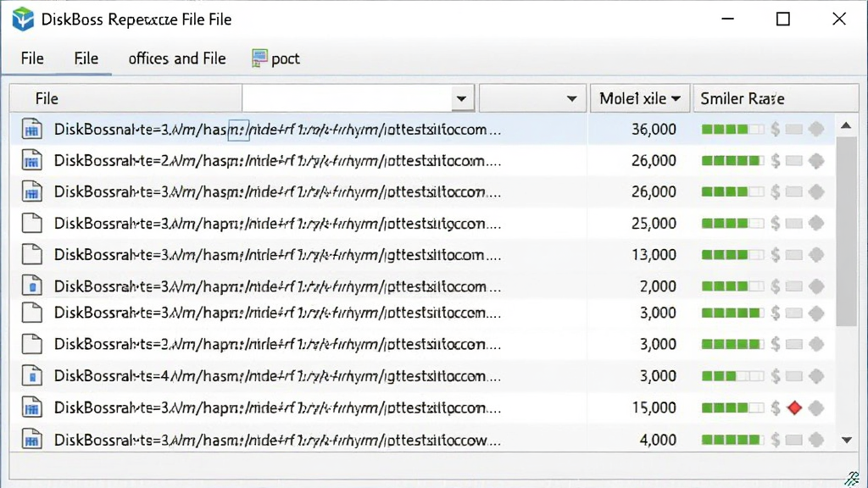Toggle the gray rectangle in the 25,000 row
This screenshot has width=868, height=488.
click(793, 223)
